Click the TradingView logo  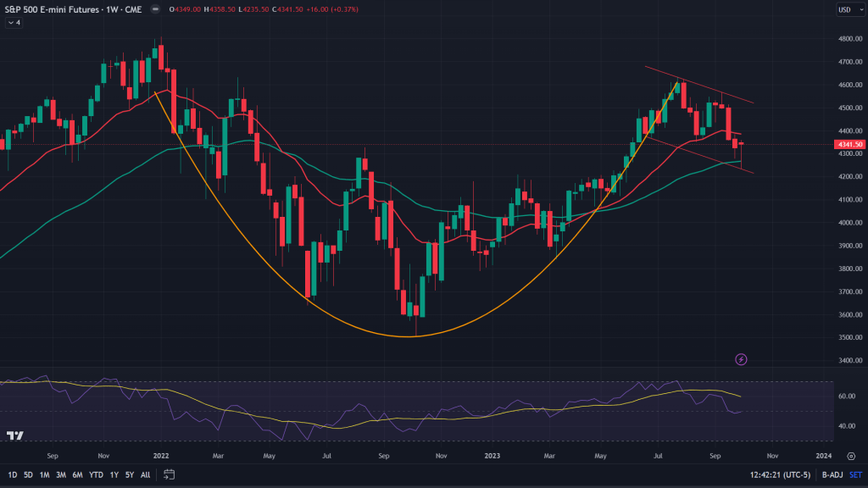click(x=14, y=435)
